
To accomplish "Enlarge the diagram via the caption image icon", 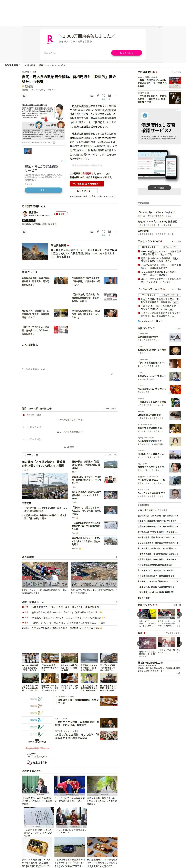I will (x=54, y=142).
